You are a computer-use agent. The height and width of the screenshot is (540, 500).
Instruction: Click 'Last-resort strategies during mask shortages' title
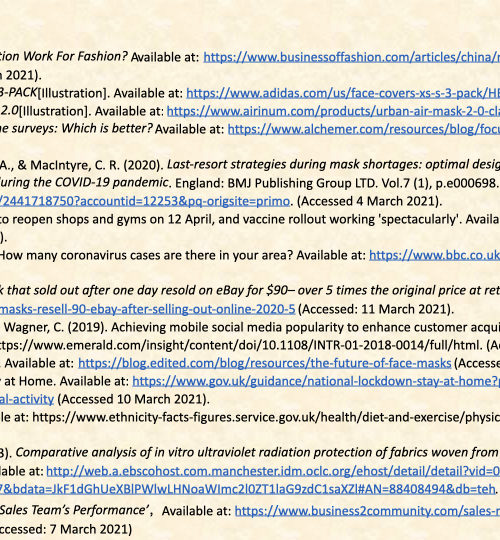(293, 165)
